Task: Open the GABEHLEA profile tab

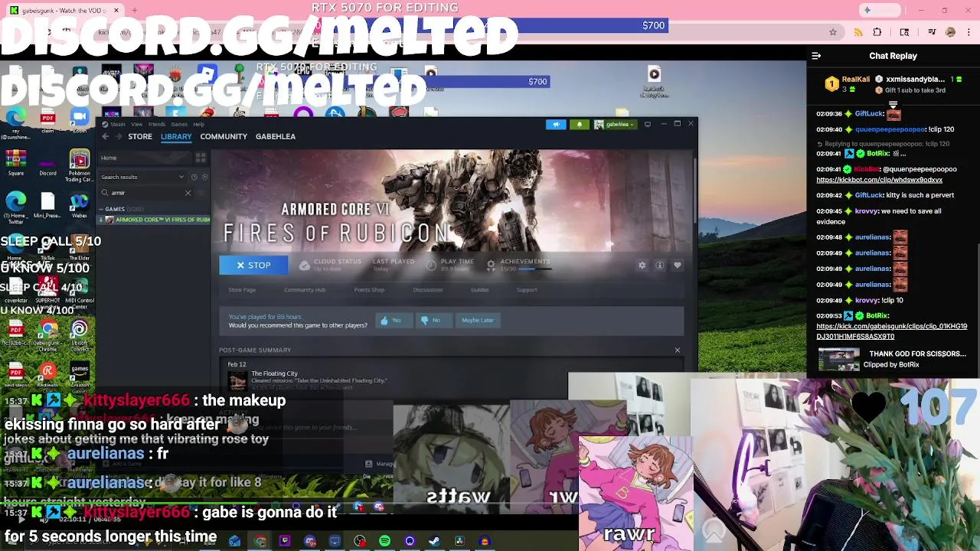Action: (x=276, y=136)
